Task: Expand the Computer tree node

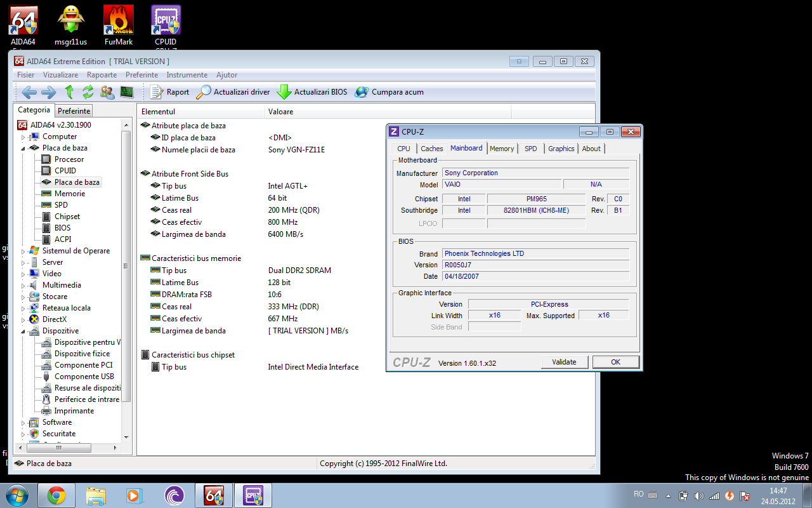Action: 23,137
